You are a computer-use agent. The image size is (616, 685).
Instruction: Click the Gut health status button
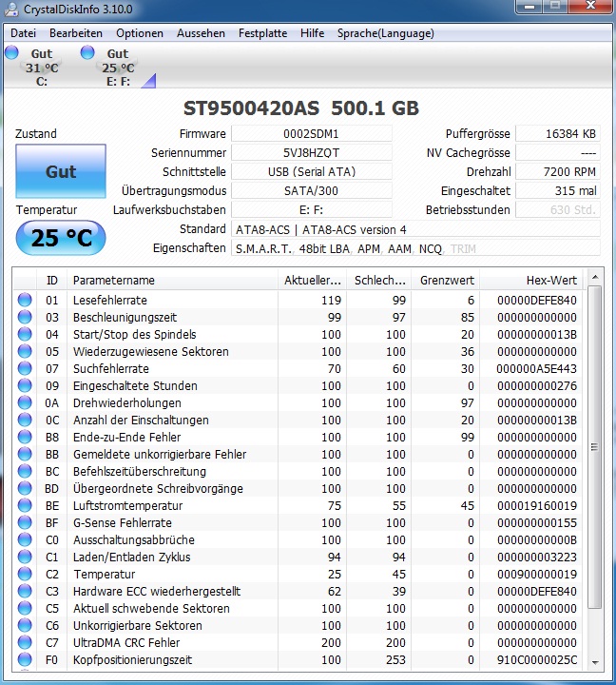61,171
